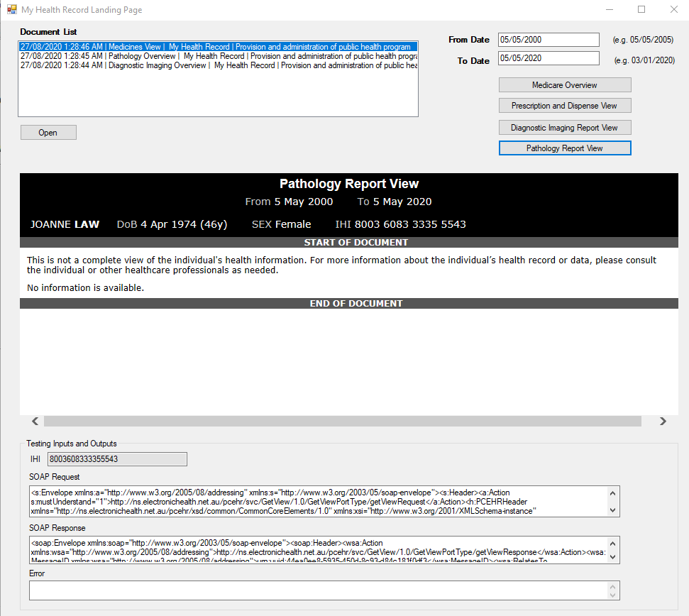
Task: Click the IHI number text field
Action: tap(117, 459)
